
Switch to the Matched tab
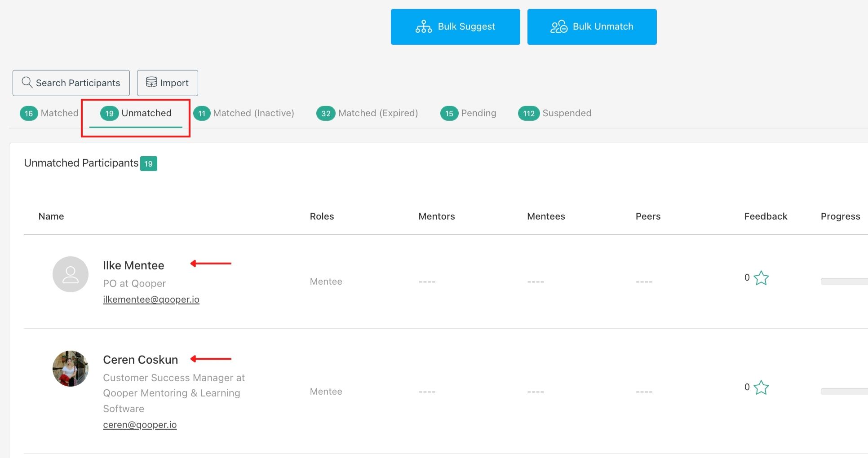49,113
